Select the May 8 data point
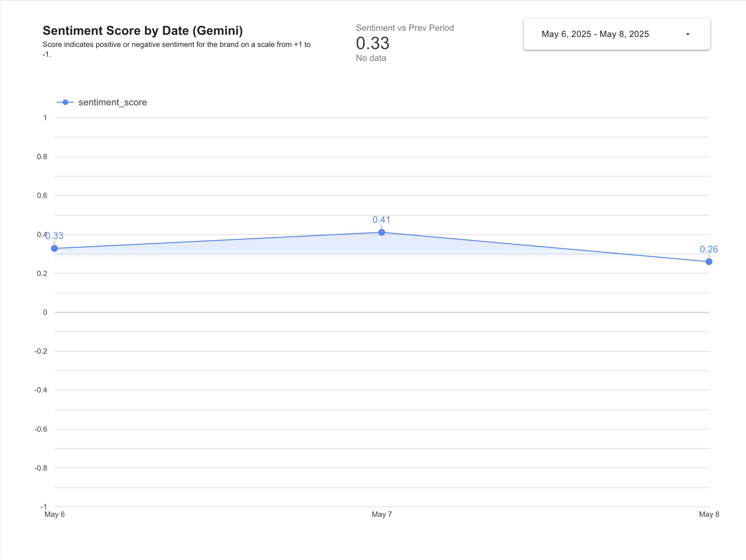This screenshot has height=560, width=746. pos(709,262)
